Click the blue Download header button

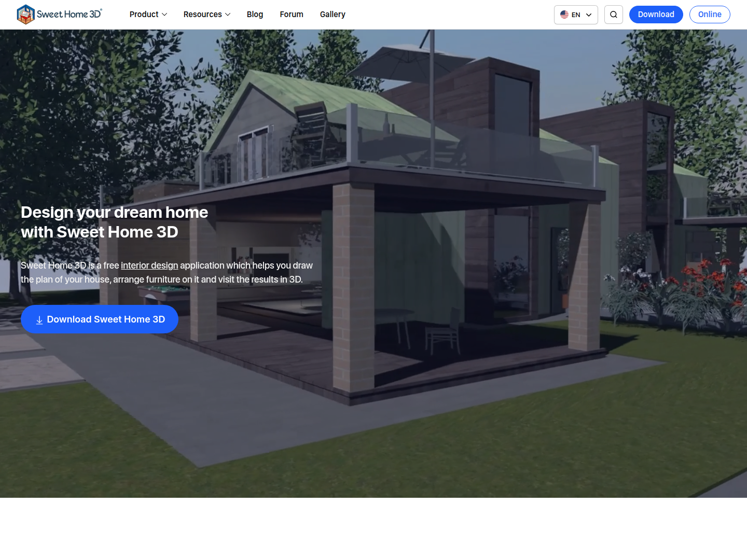[656, 15]
